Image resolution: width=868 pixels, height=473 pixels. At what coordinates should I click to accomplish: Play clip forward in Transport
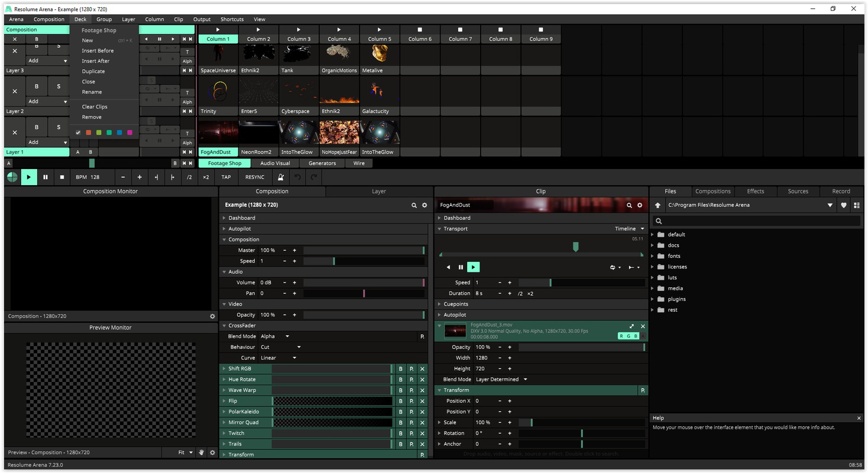point(473,267)
